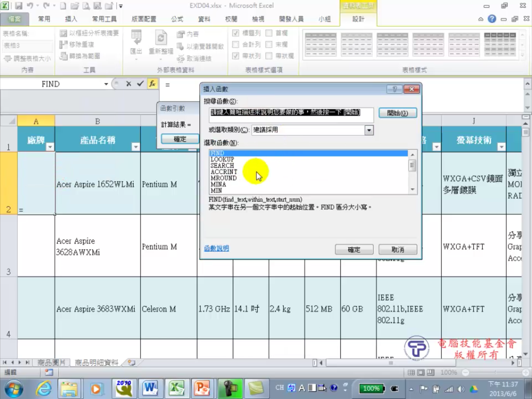The height and width of the screenshot is (399, 532).
Task: Click the page layout view icon in status bar
Action: [x=421, y=373]
